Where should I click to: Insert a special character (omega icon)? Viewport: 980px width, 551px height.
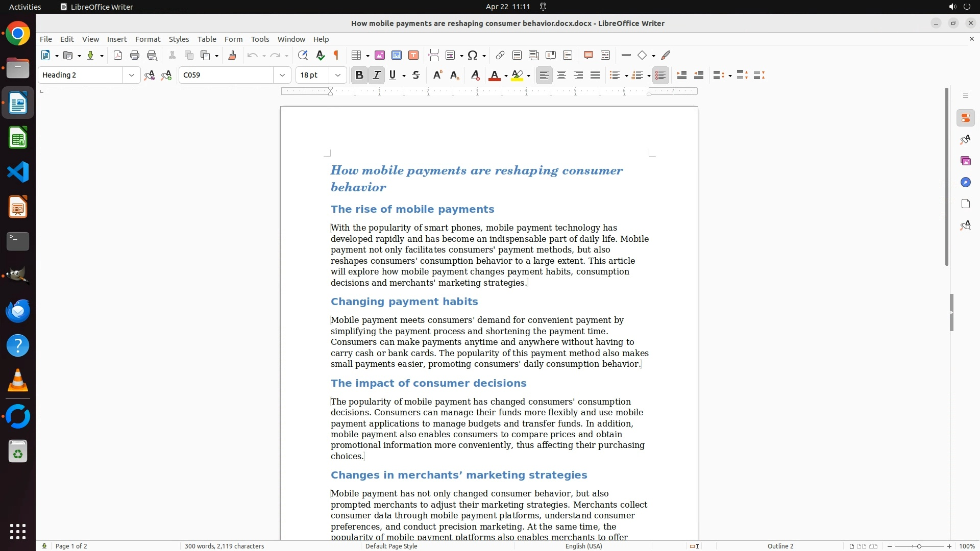(473, 56)
